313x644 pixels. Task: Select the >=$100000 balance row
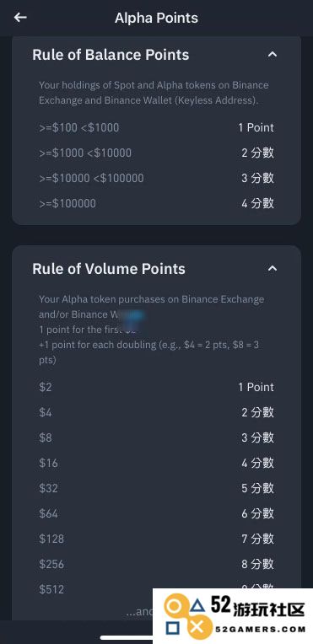pos(156,203)
